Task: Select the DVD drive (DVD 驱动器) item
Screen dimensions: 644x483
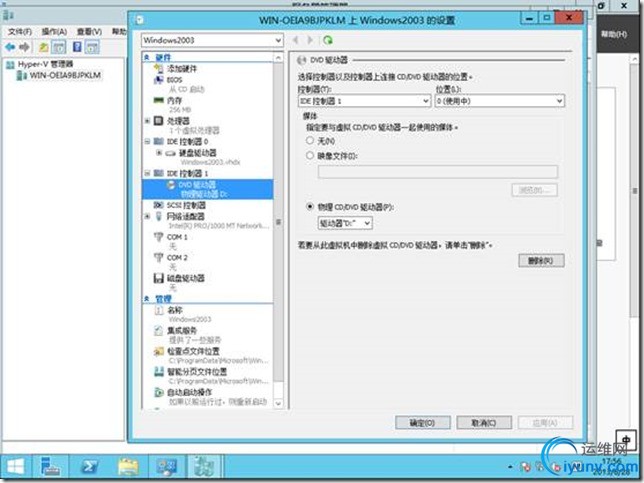Action: (207, 189)
